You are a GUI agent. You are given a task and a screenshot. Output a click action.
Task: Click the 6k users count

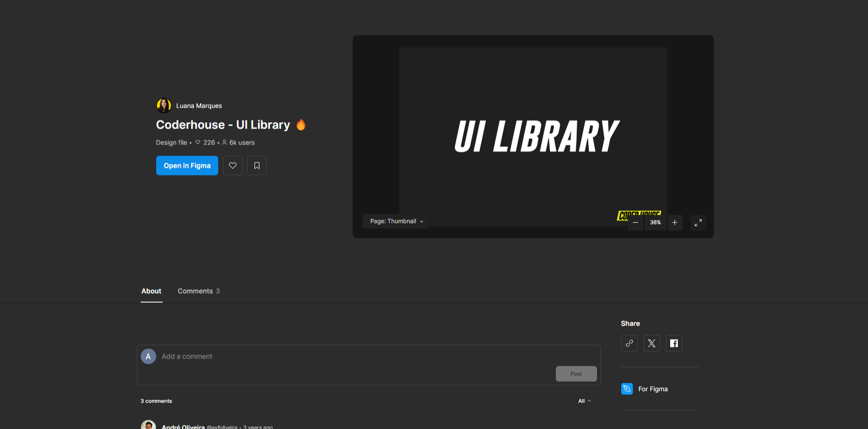(238, 142)
